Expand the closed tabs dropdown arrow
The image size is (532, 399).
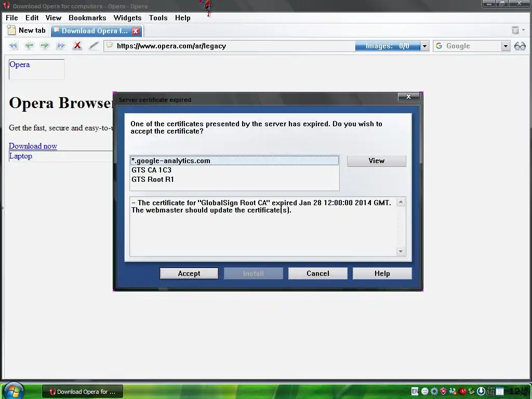(x=524, y=30)
